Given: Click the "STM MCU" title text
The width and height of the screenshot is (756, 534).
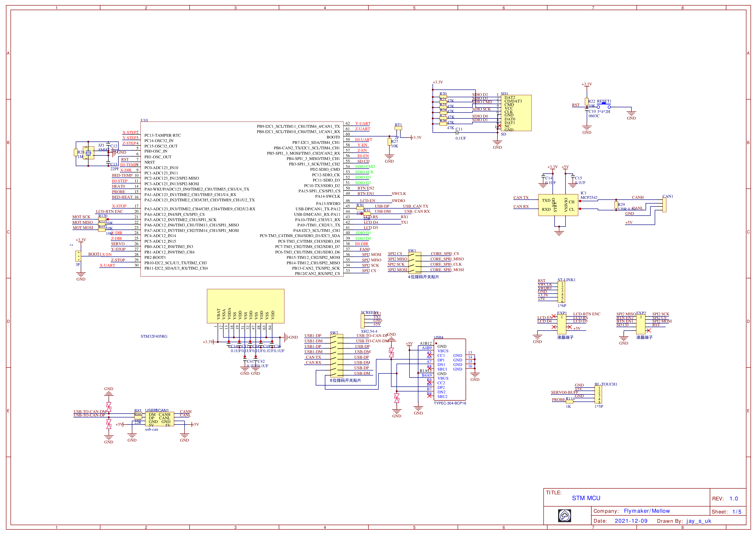Looking at the screenshot, I should [586, 498].
